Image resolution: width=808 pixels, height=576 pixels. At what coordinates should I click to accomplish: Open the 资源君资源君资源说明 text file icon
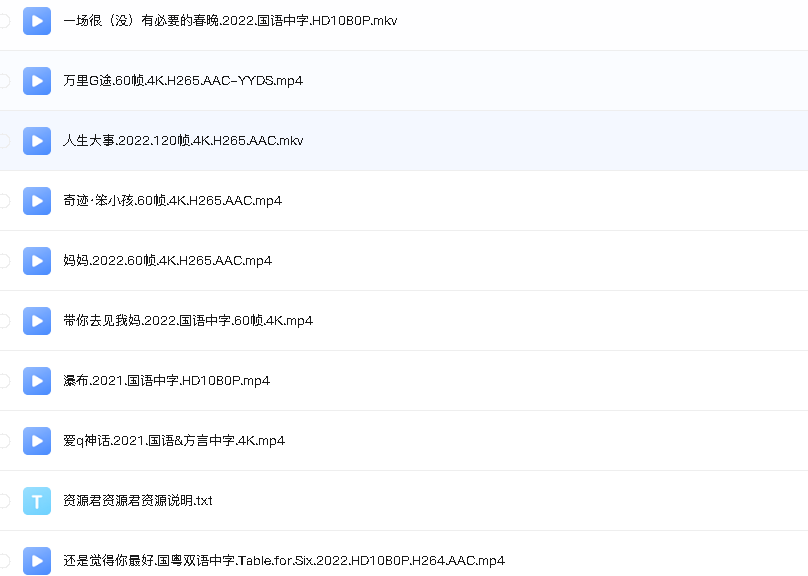(37, 500)
